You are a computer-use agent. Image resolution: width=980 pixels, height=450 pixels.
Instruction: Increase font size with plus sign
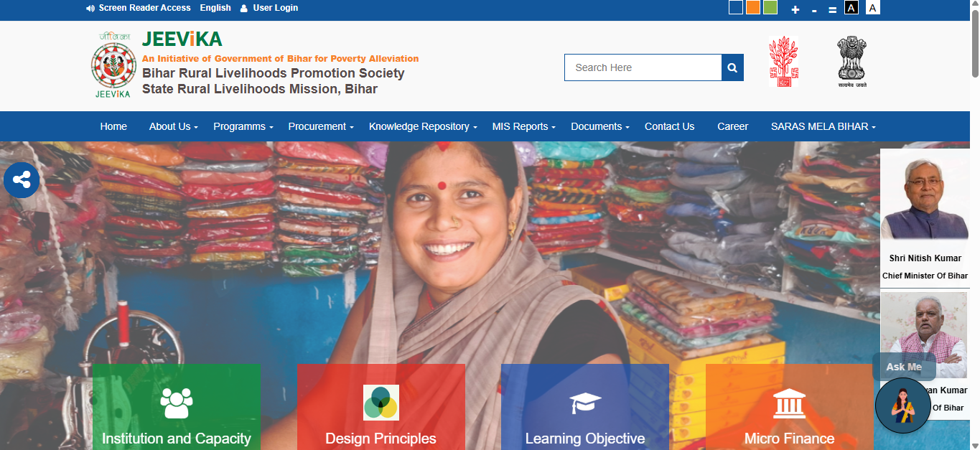795,9
